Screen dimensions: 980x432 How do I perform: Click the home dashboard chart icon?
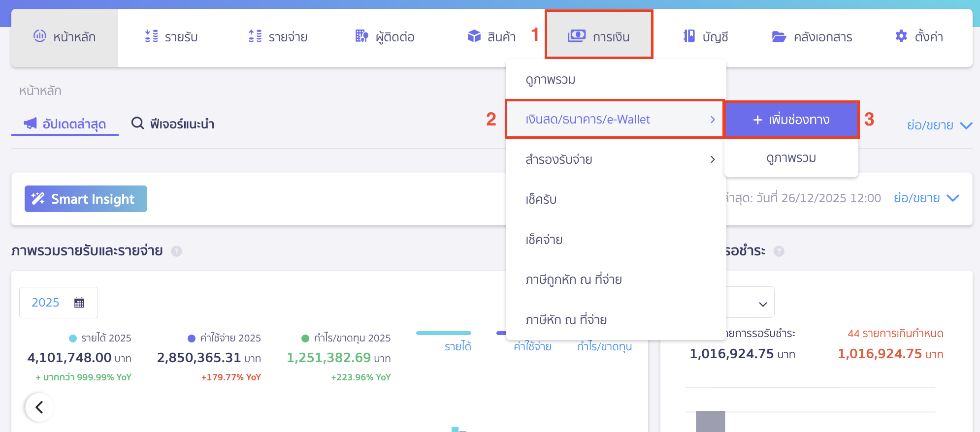point(40,36)
